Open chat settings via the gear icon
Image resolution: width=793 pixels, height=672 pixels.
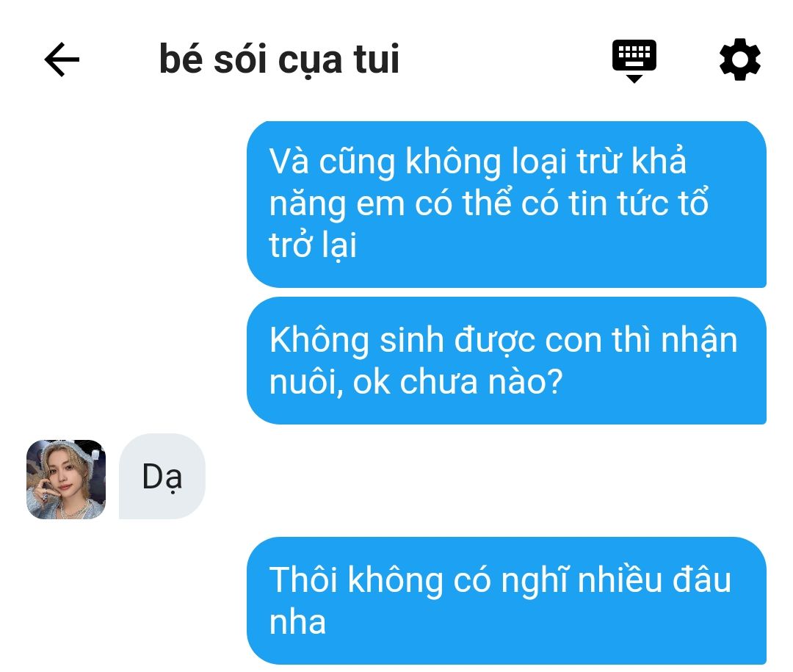point(740,59)
